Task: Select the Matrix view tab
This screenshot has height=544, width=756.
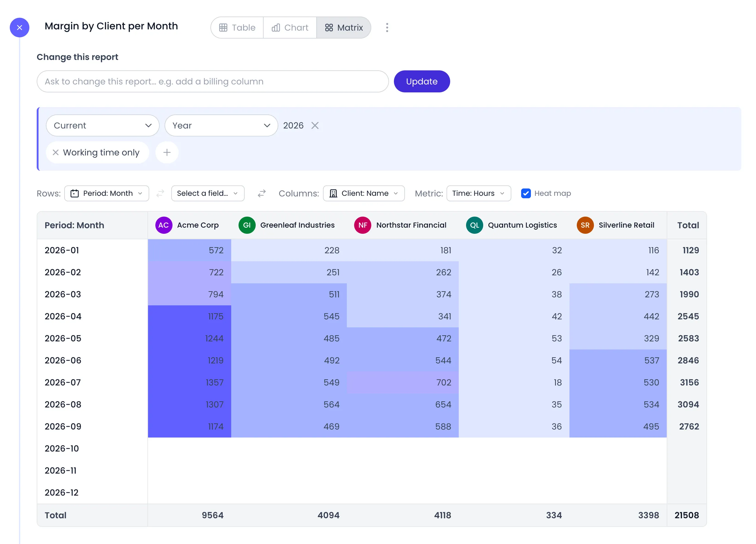Action: click(344, 28)
